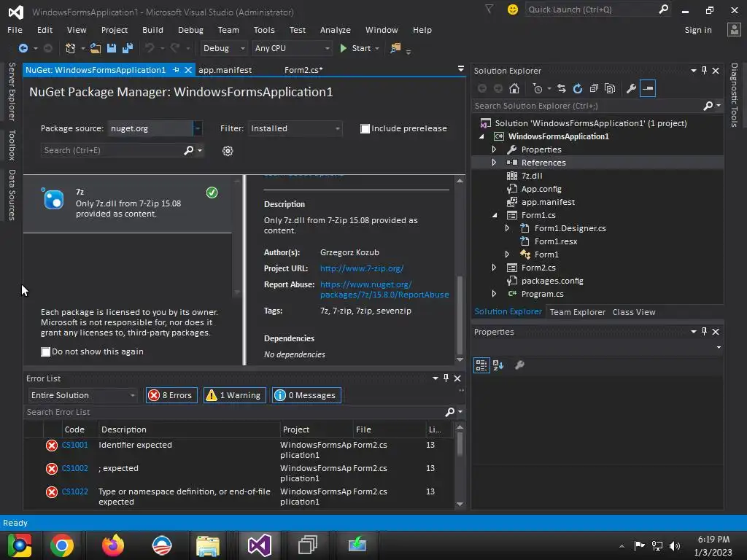Open the Build menu
Image resolution: width=747 pixels, height=560 pixels.
click(152, 30)
